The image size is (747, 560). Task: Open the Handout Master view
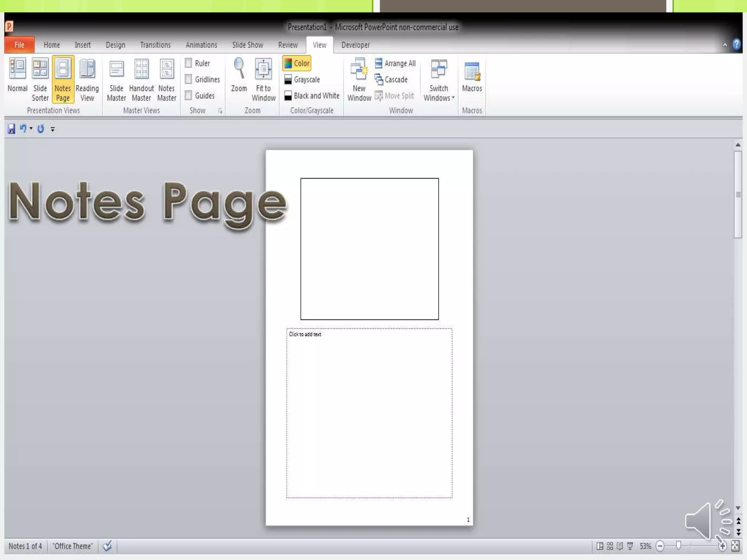142,69
